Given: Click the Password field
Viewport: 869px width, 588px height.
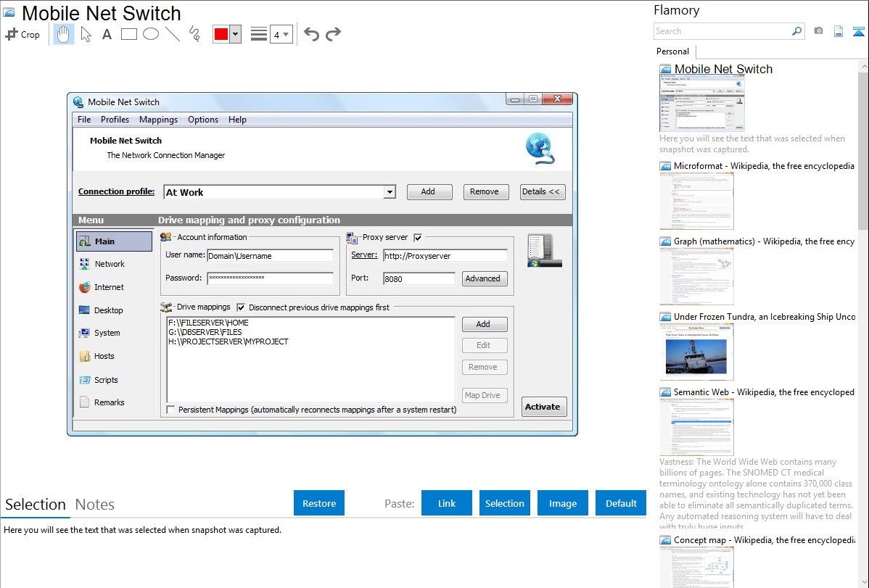Looking at the screenshot, I should point(271,278).
